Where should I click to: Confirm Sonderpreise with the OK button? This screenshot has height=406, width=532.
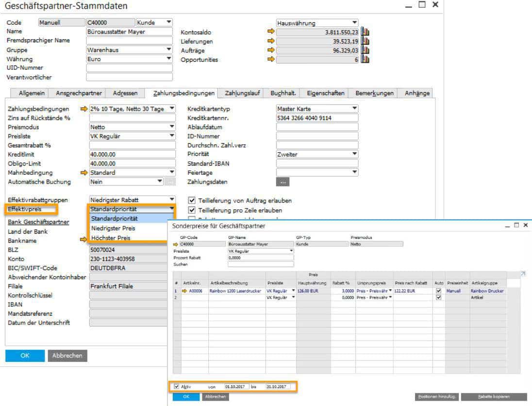click(186, 396)
